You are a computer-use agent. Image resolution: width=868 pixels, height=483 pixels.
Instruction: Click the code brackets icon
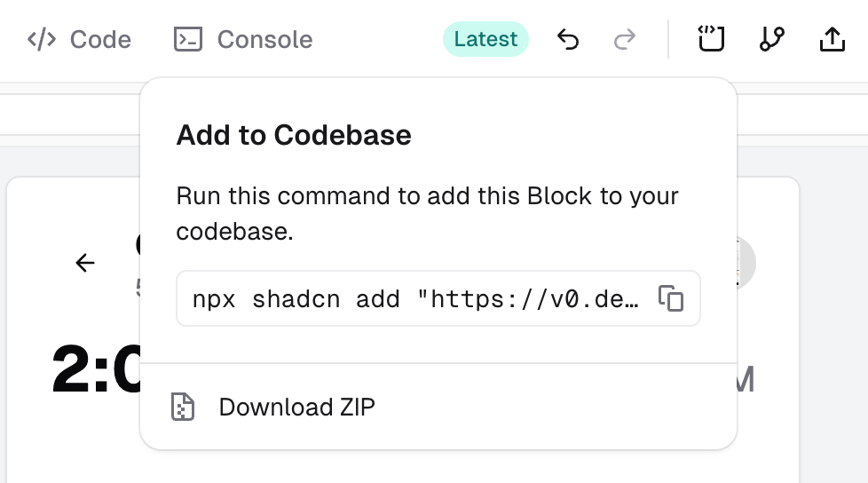point(42,40)
